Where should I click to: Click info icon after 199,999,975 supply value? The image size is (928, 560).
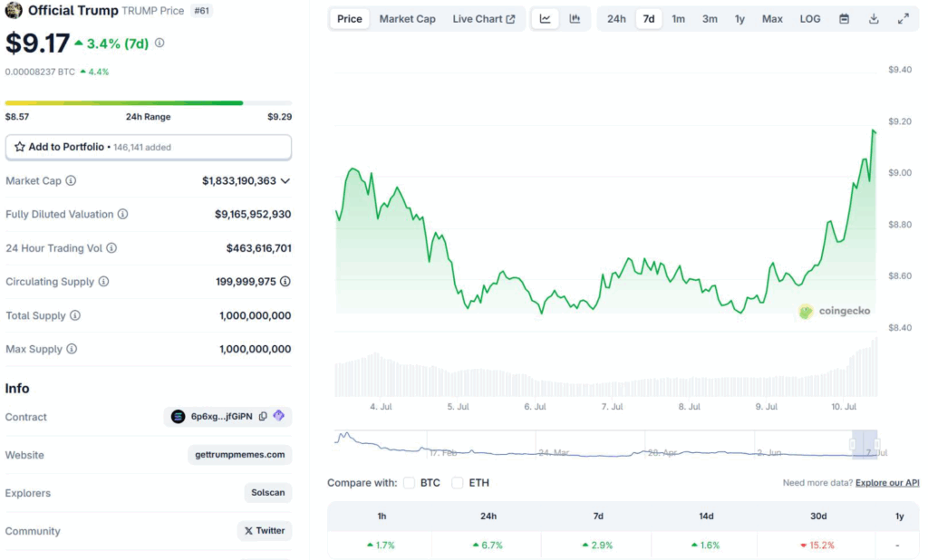[x=285, y=282]
